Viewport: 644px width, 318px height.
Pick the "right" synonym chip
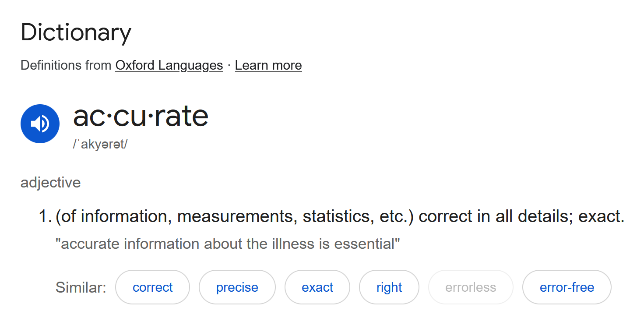click(389, 287)
